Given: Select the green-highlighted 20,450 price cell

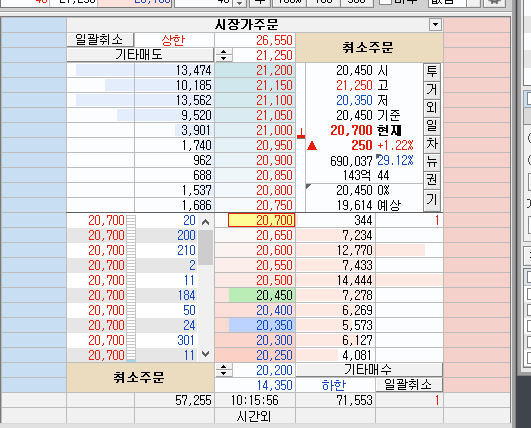Looking at the screenshot, I should (x=261, y=295).
